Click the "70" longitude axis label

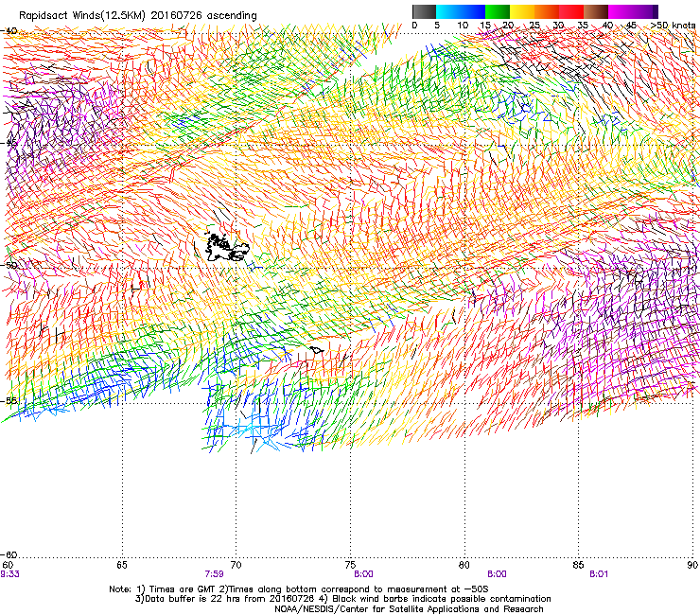pyautogui.click(x=236, y=565)
